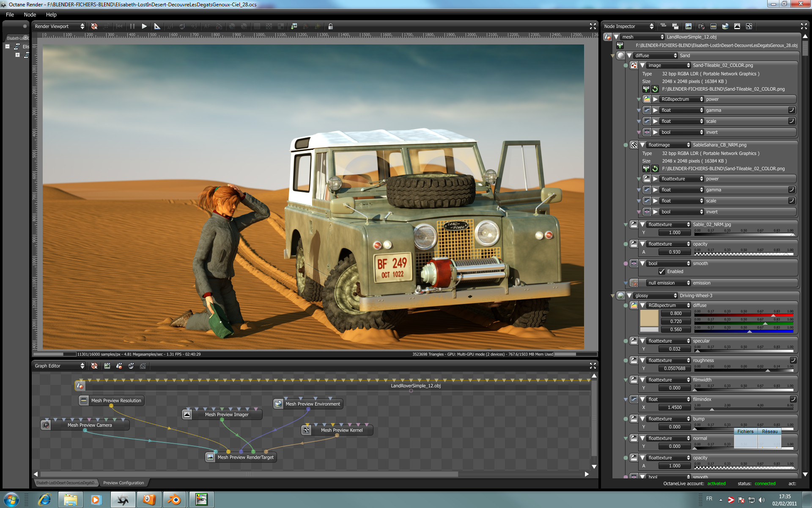Reload the Sand-Tileable_02_COLOR.png image
This screenshot has height=508, width=812.
[x=655, y=89]
